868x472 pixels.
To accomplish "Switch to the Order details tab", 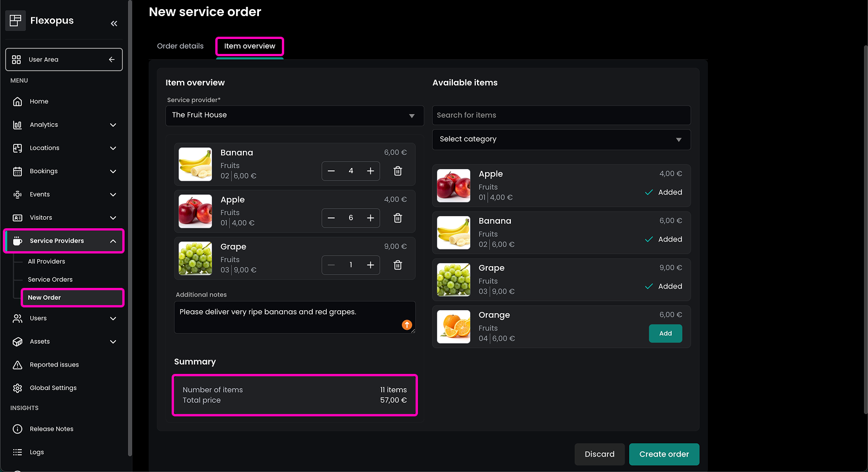I will click(180, 46).
